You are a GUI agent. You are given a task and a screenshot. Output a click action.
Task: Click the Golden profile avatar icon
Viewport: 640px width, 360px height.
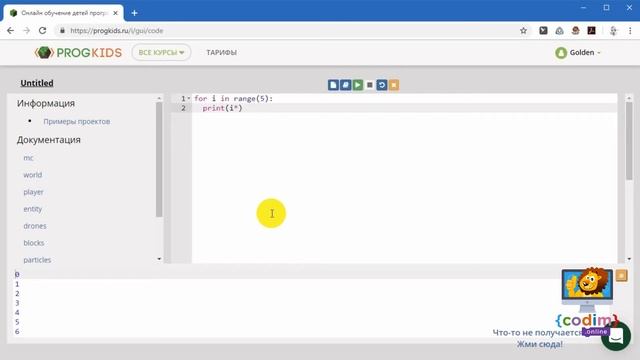561,53
